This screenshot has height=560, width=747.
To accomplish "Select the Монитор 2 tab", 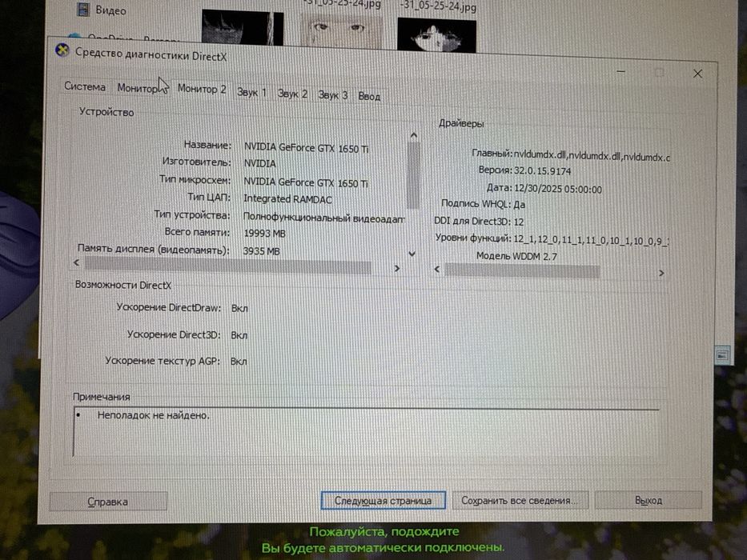I will pos(202,89).
